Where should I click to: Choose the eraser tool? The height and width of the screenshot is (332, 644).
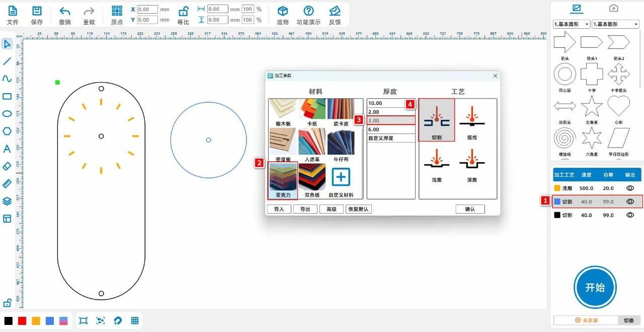[x=7, y=166]
